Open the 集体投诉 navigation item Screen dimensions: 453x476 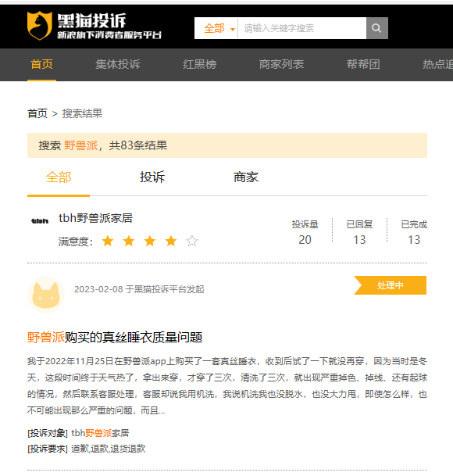(118, 64)
